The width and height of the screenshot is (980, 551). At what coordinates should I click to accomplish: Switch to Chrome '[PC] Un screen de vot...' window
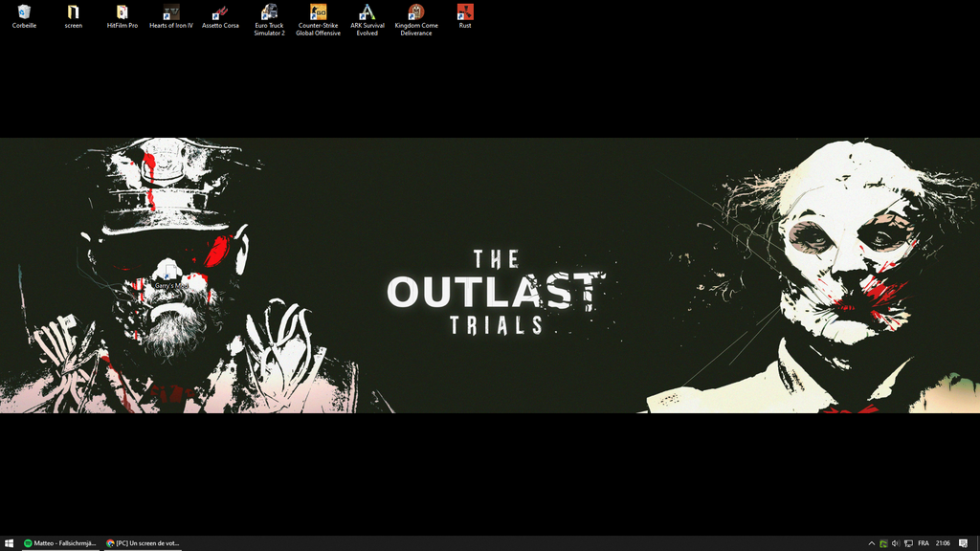click(143, 543)
